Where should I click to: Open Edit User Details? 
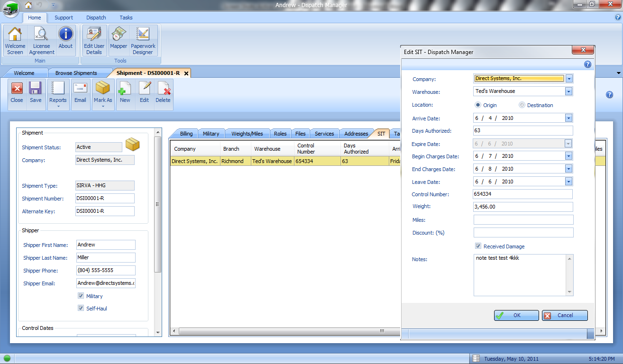coord(94,40)
